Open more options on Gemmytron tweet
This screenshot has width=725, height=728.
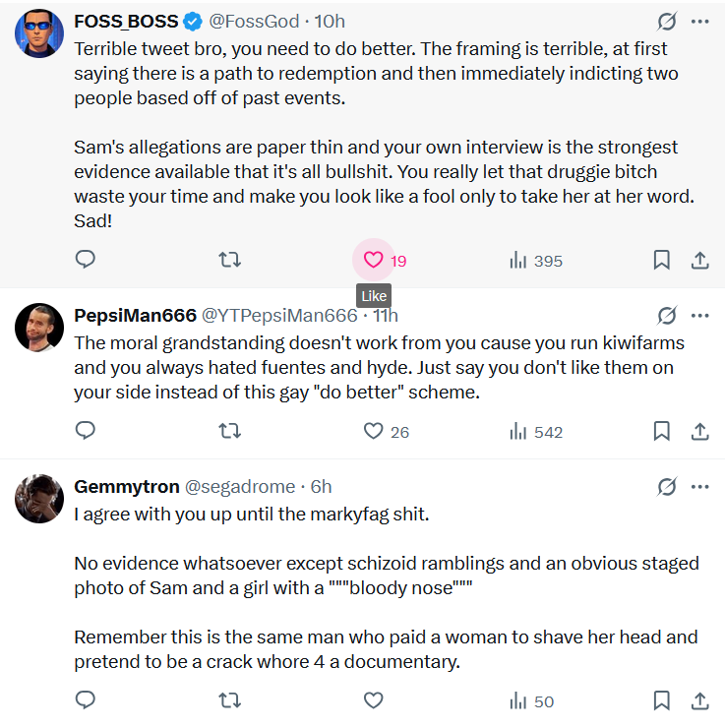[x=700, y=487]
